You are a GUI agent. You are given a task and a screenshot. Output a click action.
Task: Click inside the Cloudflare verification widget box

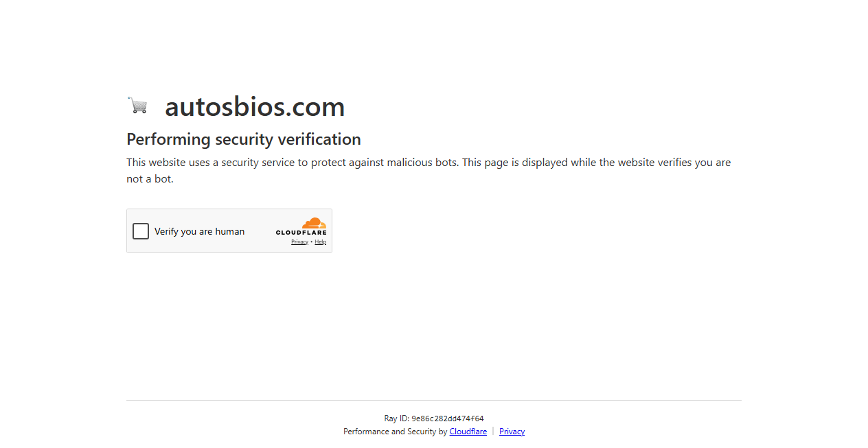click(x=229, y=231)
